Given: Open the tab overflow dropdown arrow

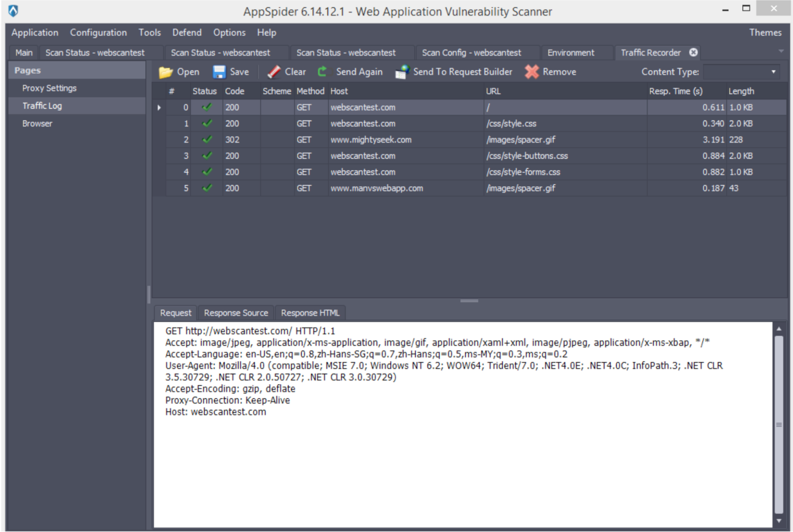Looking at the screenshot, I should tap(781, 51).
